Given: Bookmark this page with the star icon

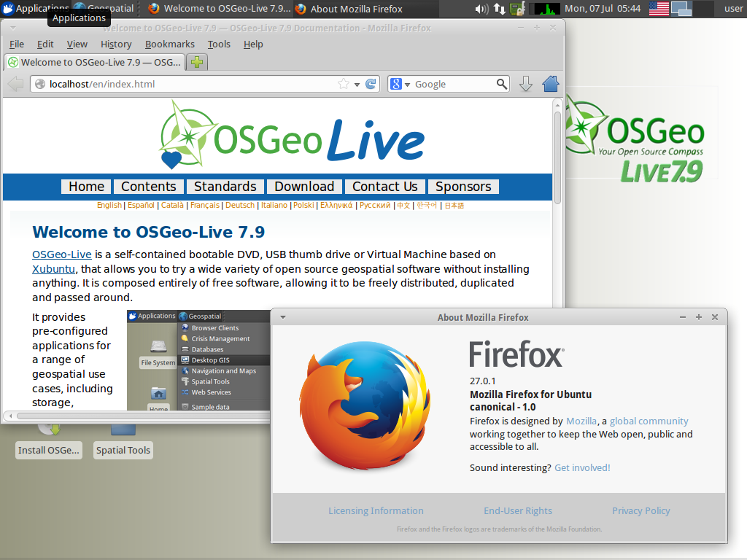Looking at the screenshot, I should coord(343,85).
